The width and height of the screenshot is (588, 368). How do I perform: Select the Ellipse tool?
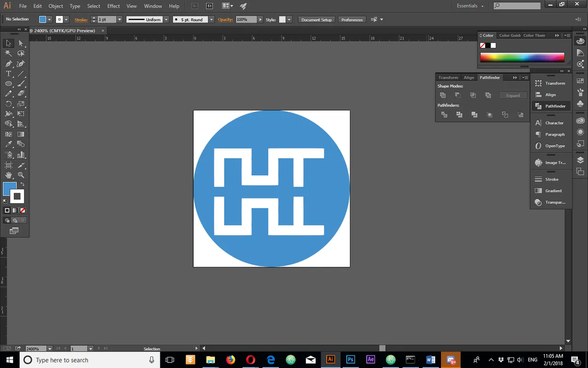[8, 84]
